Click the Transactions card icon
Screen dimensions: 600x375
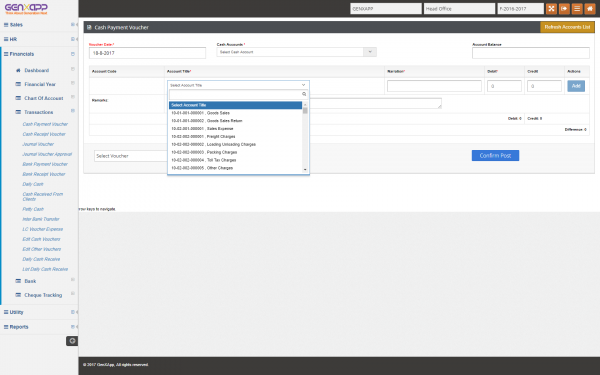tap(18, 112)
